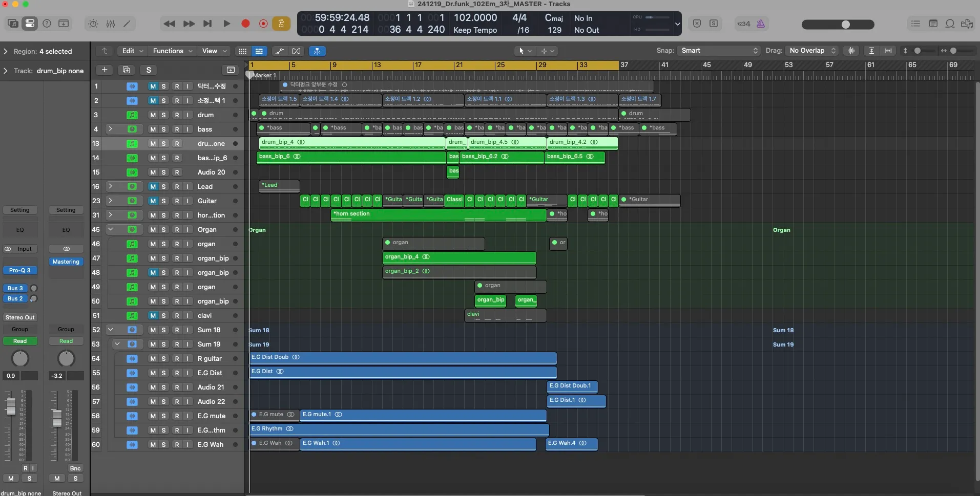Click the Duplicate Track icon

(127, 70)
